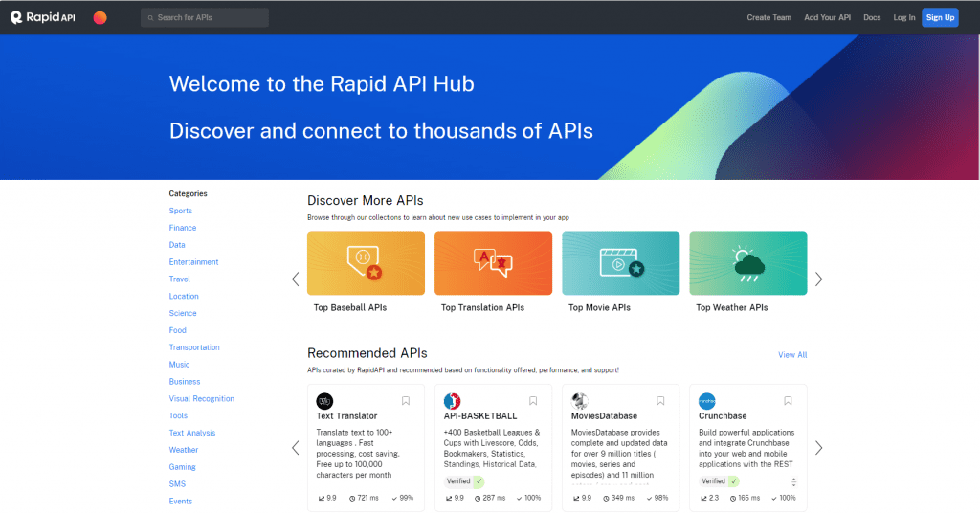
Task: Click the Crunchbase card up-down stepper arrows
Action: tap(793, 481)
